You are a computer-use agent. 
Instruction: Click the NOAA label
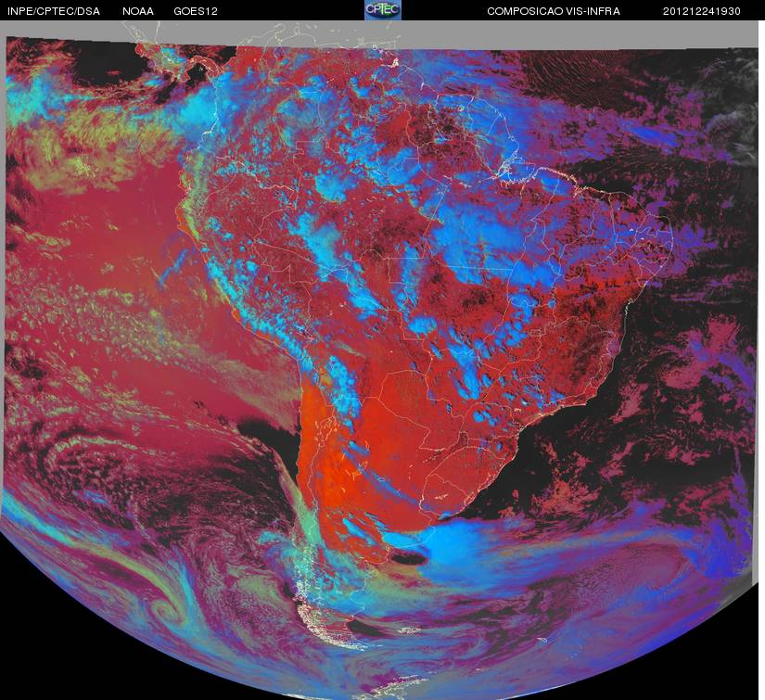coord(138,11)
